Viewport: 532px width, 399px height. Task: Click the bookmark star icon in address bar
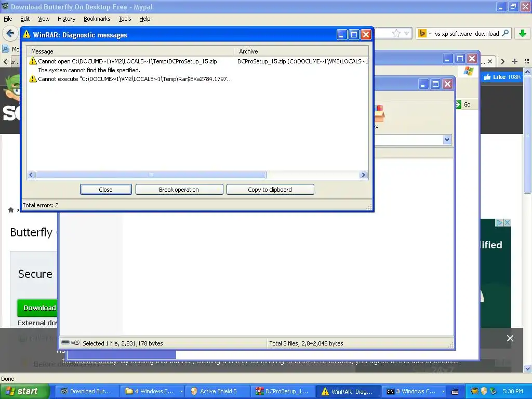396,33
